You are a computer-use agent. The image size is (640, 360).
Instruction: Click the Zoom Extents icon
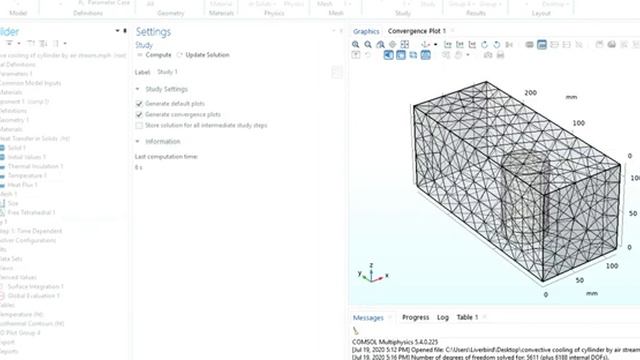(x=404, y=44)
